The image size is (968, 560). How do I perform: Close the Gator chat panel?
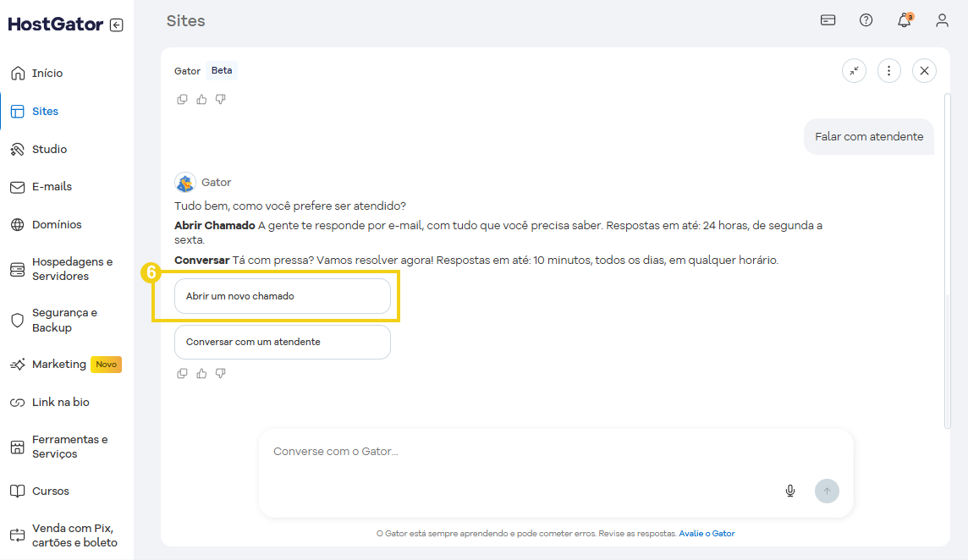click(924, 71)
